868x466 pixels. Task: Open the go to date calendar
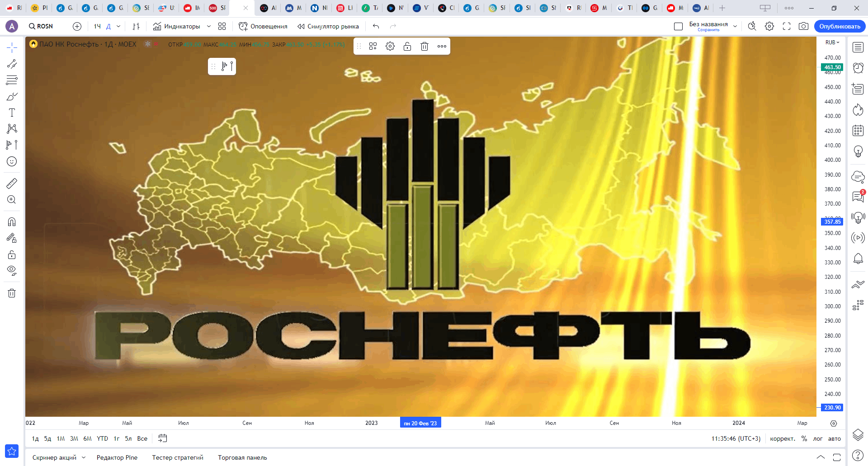point(163,438)
